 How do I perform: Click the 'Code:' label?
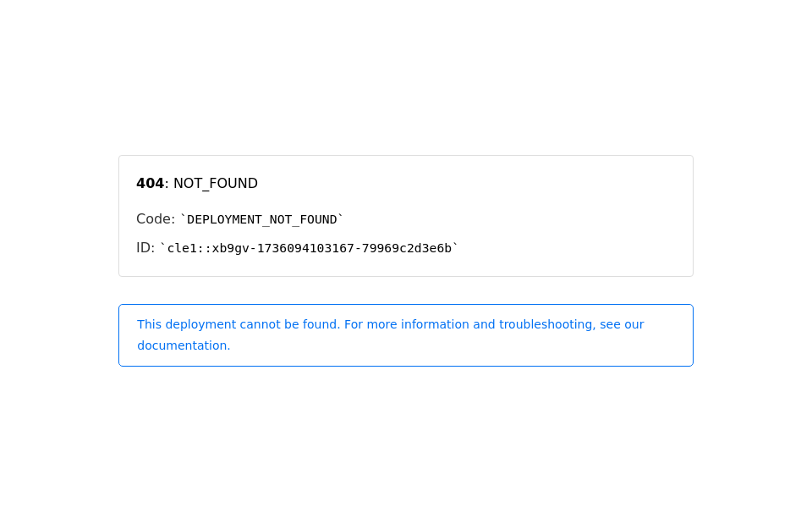pyautogui.click(x=156, y=218)
